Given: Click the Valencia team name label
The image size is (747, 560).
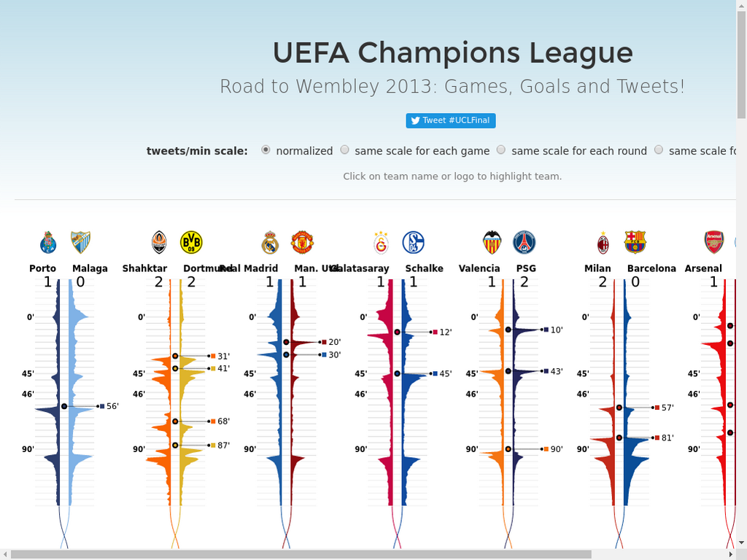Looking at the screenshot, I should pyautogui.click(x=479, y=268).
